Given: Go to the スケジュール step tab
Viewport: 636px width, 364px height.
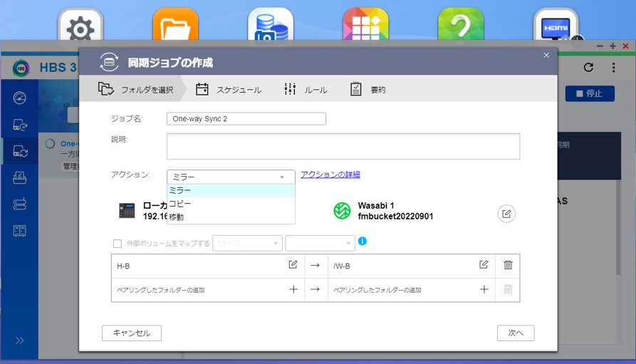Looking at the screenshot, I should pos(229,90).
